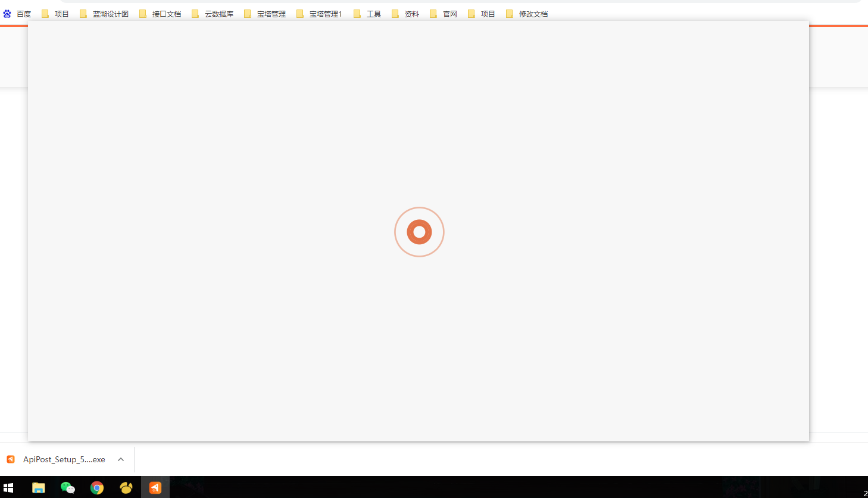Open the 官网 bookmark folder
This screenshot has width=868, height=498.
444,14
